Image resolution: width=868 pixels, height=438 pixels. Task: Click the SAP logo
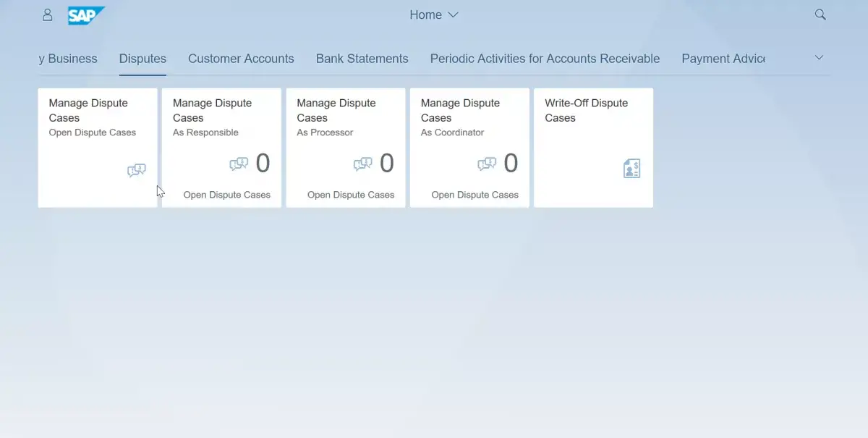coord(86,15)
